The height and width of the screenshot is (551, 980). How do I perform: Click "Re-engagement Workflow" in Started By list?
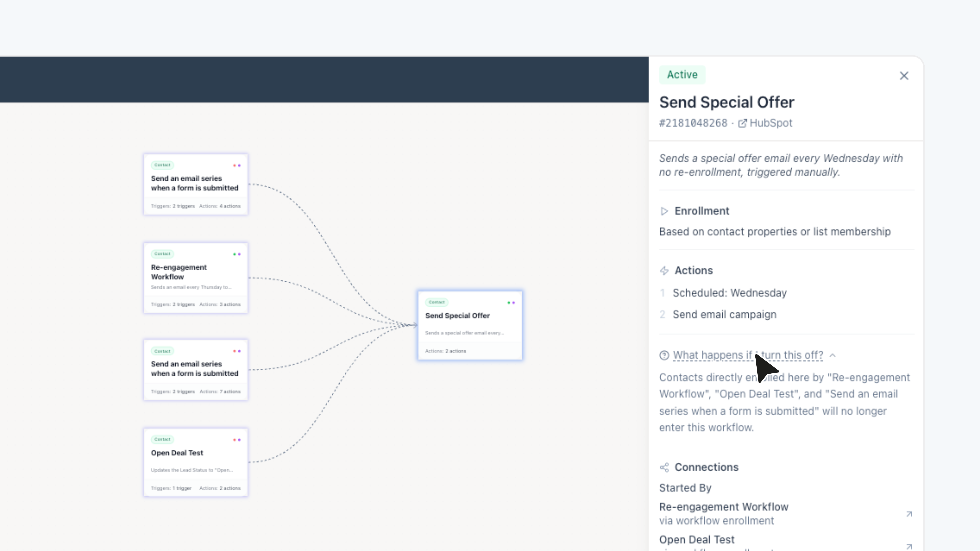724,507
